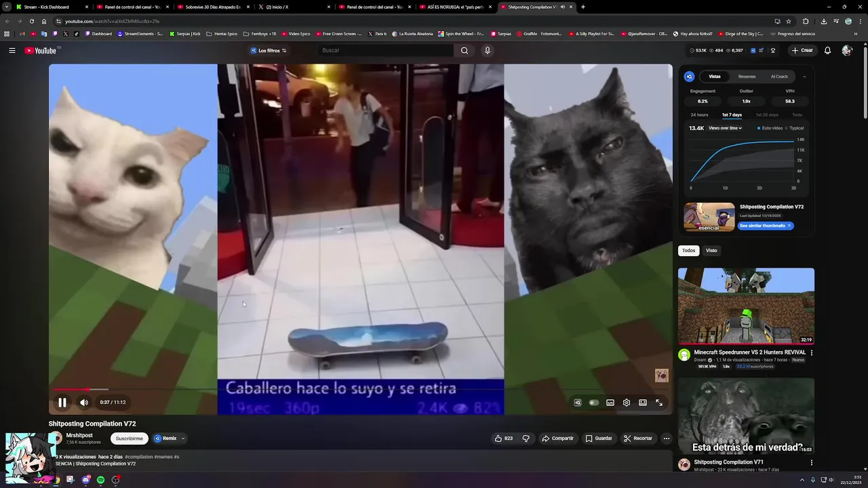868x488 pixels.
Task: Open Minecraft Speedrunner VS 2 Hunters thumbnail
Action: (x=746, y=306)
